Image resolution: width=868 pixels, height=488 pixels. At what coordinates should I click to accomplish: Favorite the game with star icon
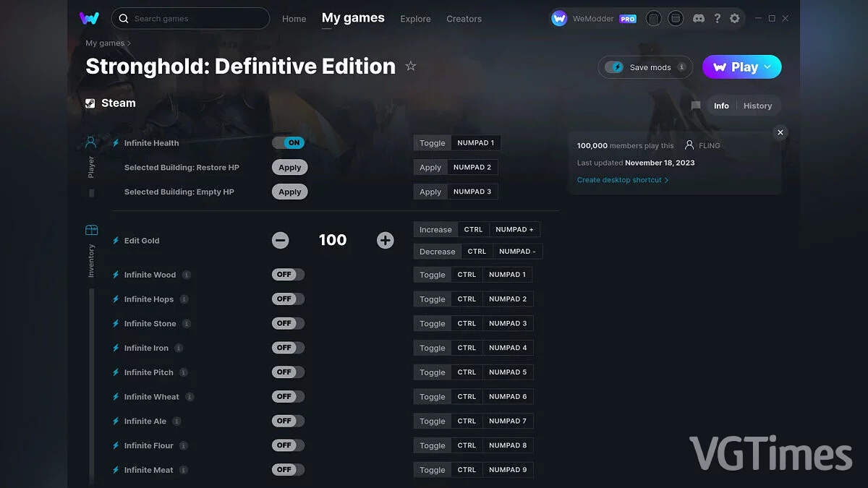point(411,67)
